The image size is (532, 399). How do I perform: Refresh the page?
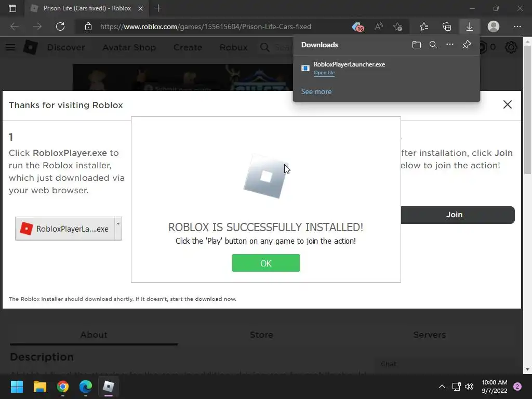(x=60, y=26)
